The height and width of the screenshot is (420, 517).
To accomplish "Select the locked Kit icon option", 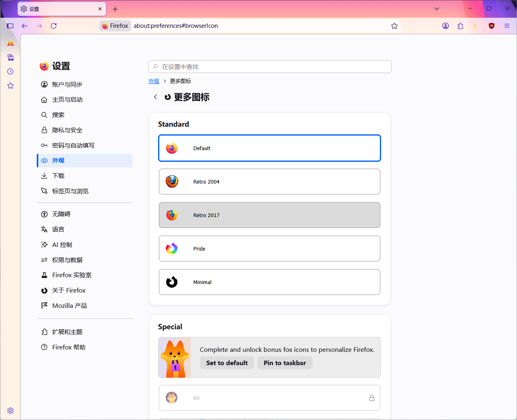I will click(x=269, y=398).
